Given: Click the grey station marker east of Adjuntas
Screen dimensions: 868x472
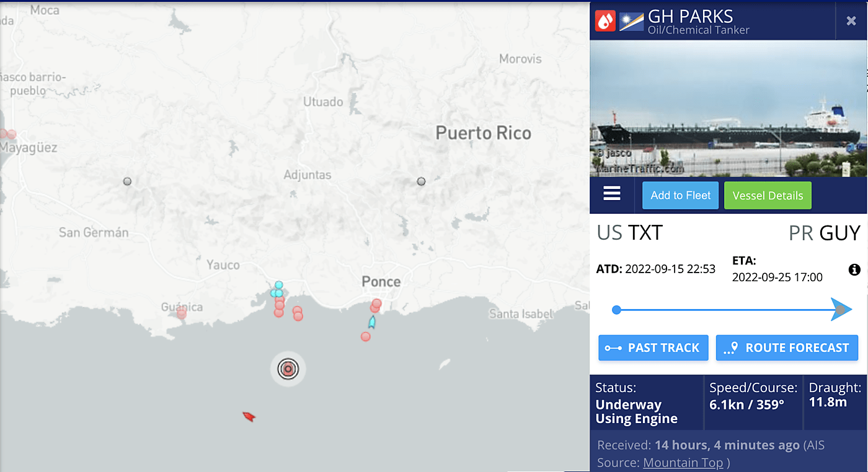Looking at the screenshot, I should tap(422, 181).
